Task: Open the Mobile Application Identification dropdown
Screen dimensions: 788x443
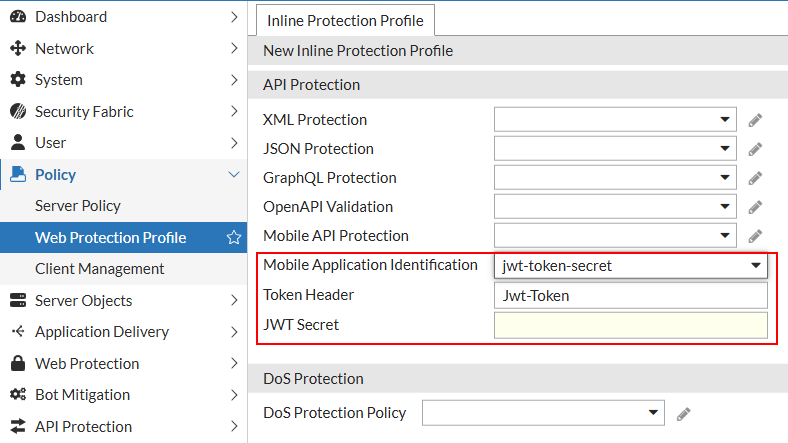Action: point(630,266)
